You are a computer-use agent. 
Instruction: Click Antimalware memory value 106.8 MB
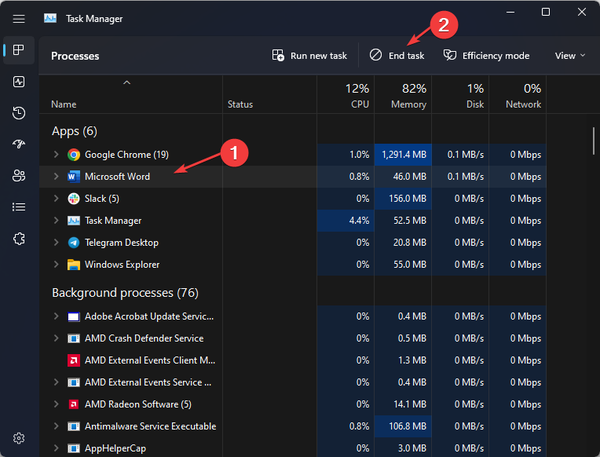pyautogui.click(x=408, y=426)
